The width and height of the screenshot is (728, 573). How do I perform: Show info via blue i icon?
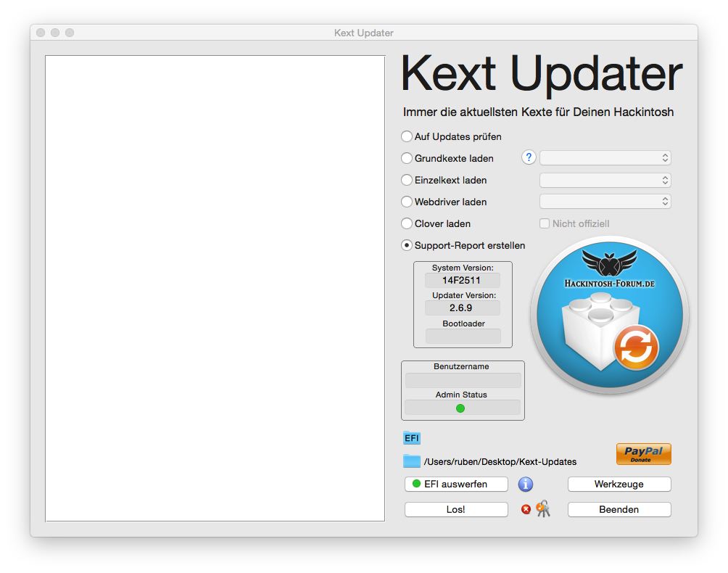[x=526, y=485]
